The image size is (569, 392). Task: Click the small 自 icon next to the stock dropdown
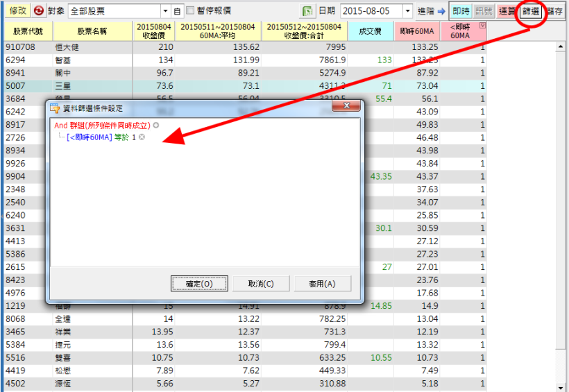177,11
